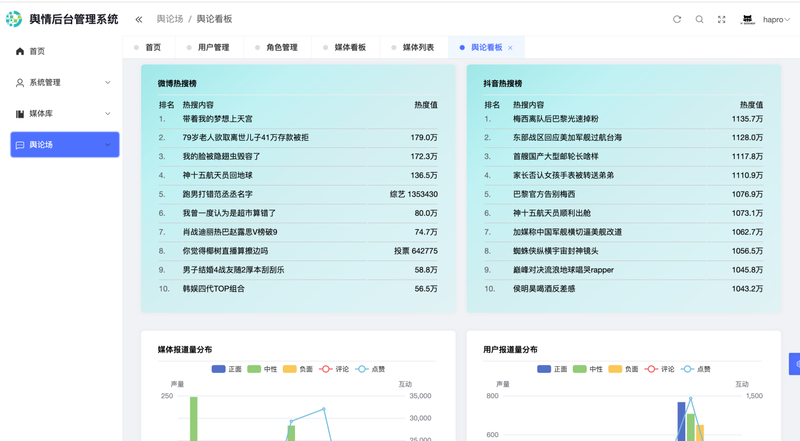Click douyin item 东部战区回应美加军舰过航台海
The height and width of the screenshot is (441, 800).
[567, 138]
